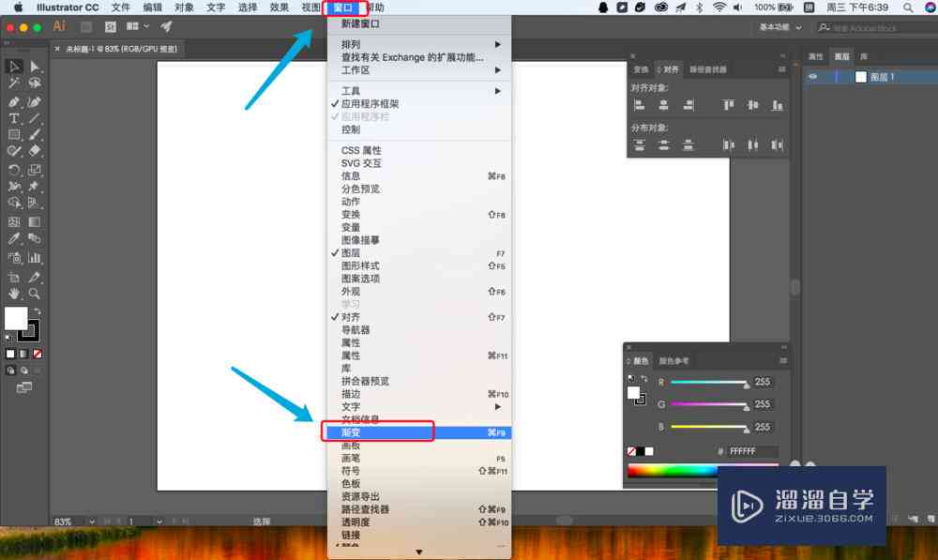Open the Align panel options menu
938x560 pixels.
tap(782, 69)
